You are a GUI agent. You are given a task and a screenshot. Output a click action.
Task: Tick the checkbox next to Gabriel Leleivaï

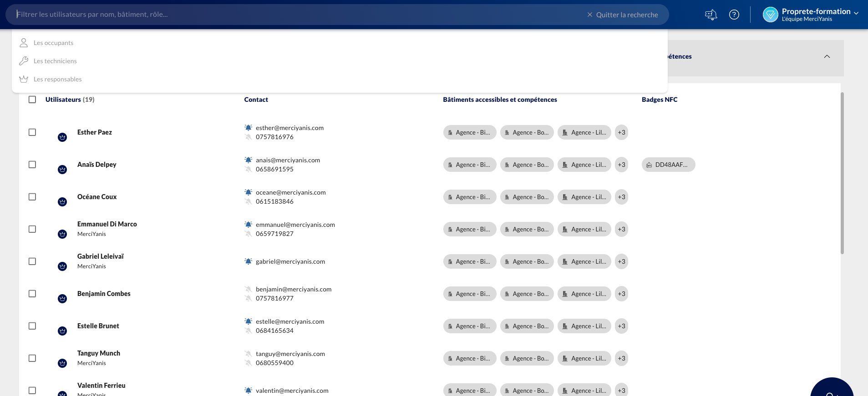[x=32, y=261]
